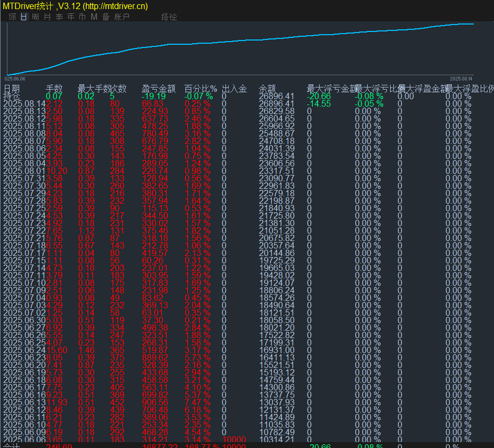Select the 日 daily statistics tab

coord(24,17)
